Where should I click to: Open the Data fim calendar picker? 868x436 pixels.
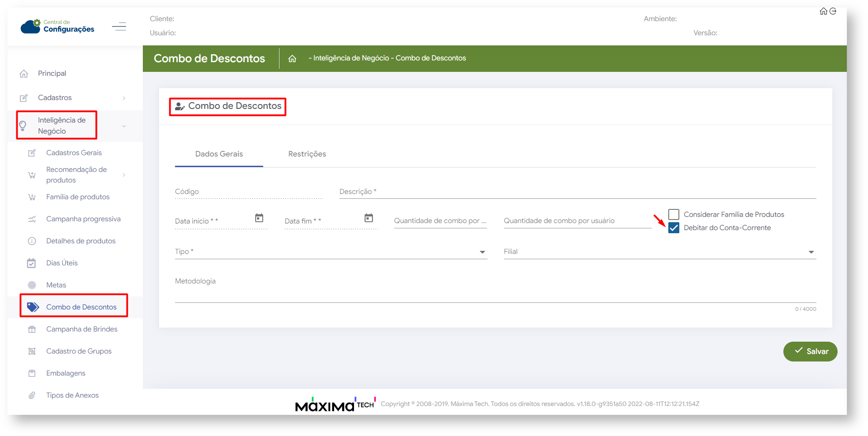(369, 218)
